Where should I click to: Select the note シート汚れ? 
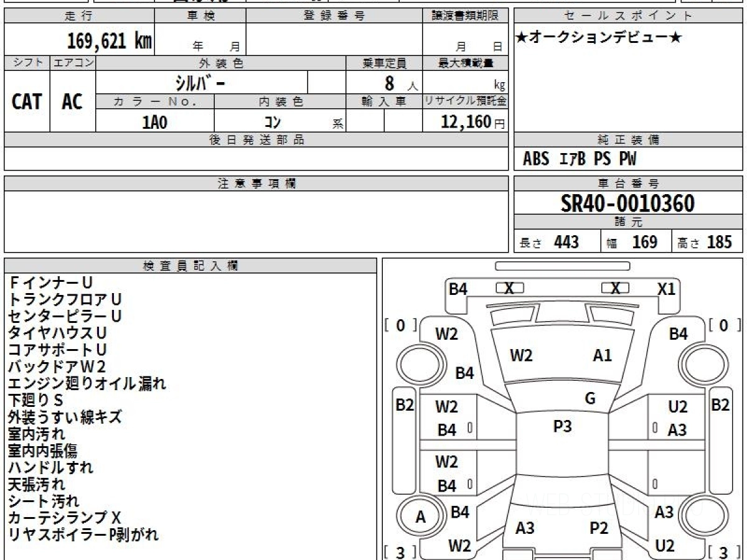click(44, 502)
